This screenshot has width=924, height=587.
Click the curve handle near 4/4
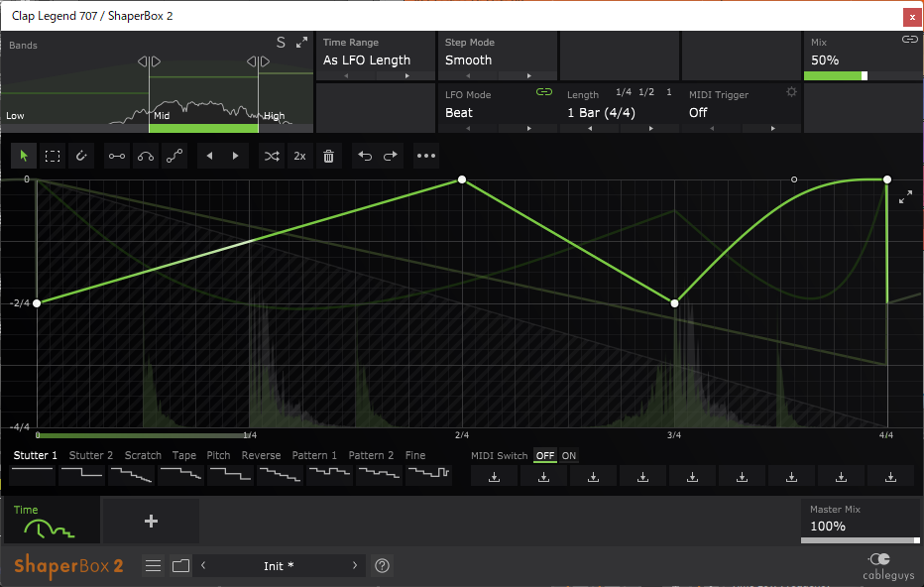point(794,179)
